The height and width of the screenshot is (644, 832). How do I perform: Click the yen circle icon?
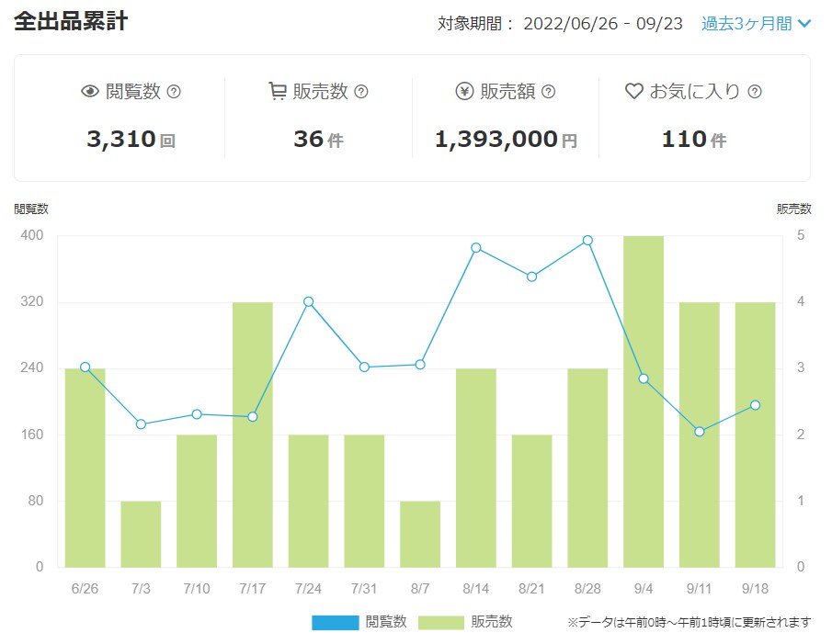(464, 91)
